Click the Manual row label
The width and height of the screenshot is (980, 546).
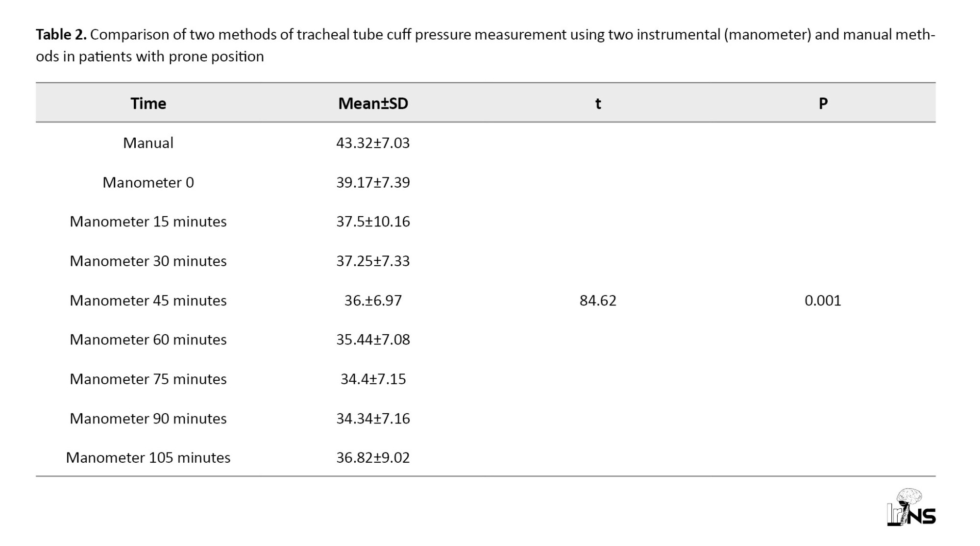pos(148,143)
